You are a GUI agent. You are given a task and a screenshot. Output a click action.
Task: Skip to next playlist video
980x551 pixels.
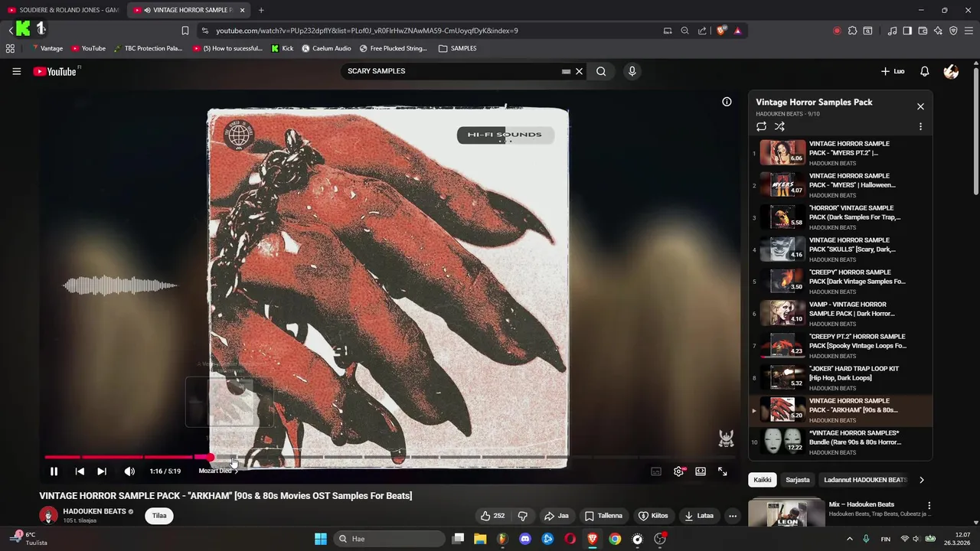102,471
